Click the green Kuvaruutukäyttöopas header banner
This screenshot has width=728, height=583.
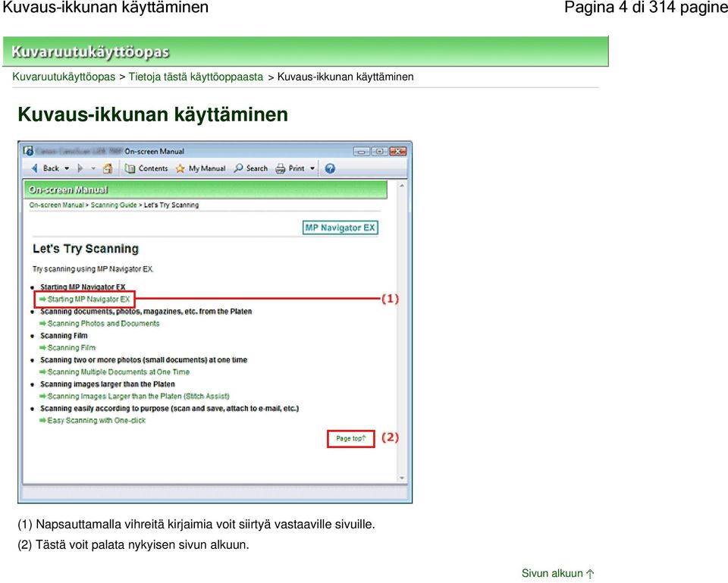306,51
